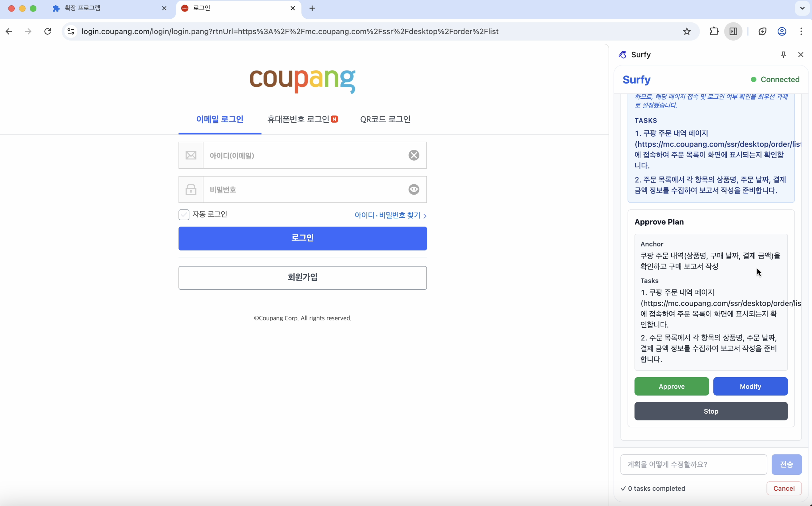
Task: Select the QR코드 로그인 tab
Action: pos(385,119)
